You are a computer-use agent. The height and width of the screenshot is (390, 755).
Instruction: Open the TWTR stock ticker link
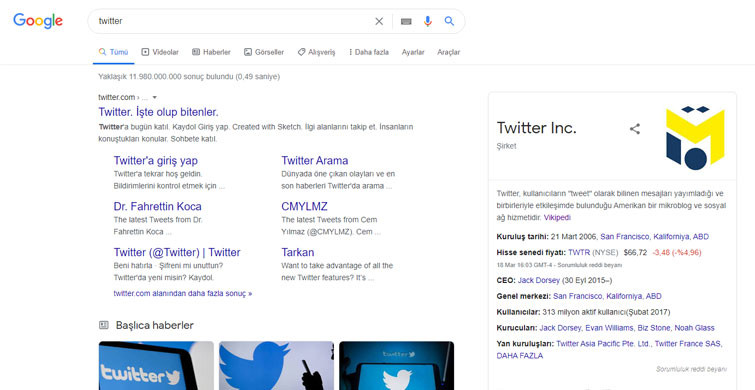tap(579, 252)
